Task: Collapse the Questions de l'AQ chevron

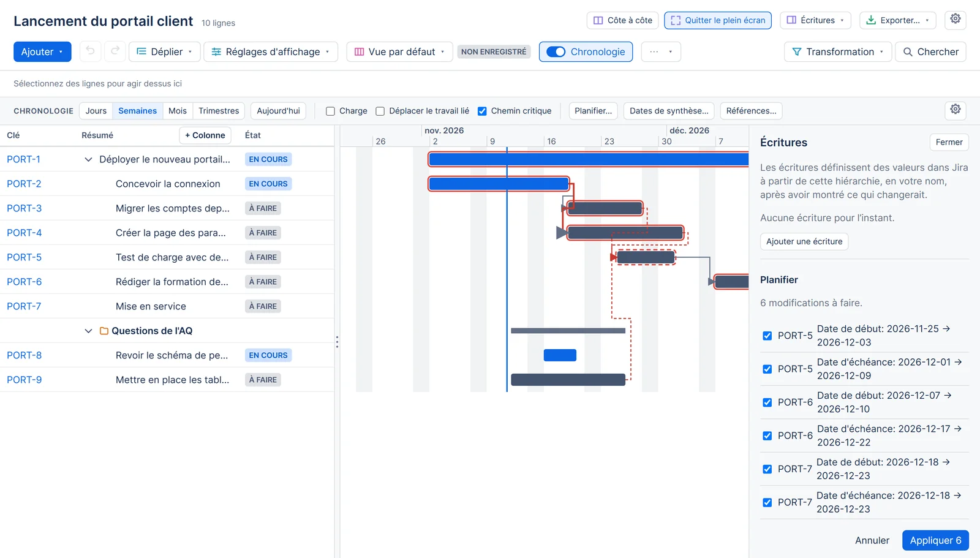Action: click(88, 331)
